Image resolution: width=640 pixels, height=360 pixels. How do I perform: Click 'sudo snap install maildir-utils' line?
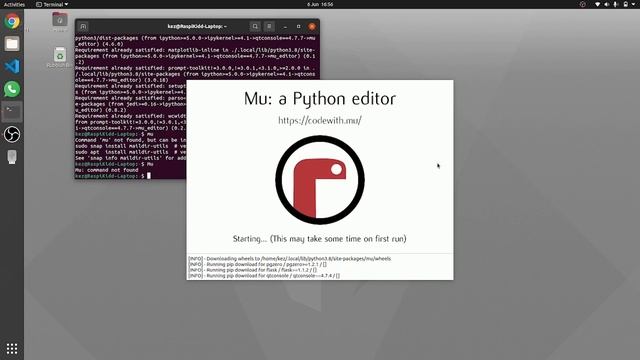click(131, 146)
